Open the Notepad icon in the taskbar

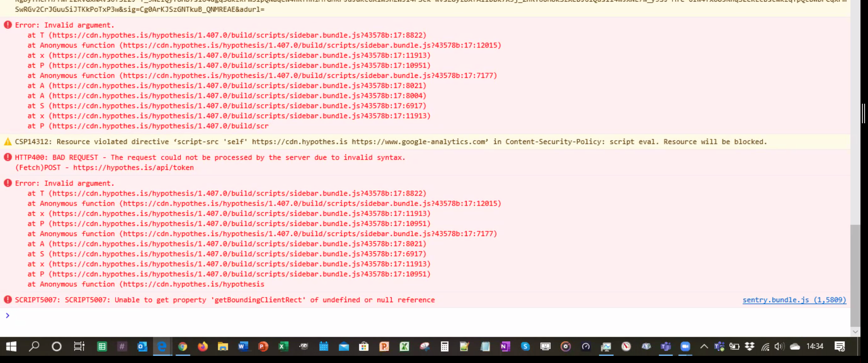click(x=485, y=346)
